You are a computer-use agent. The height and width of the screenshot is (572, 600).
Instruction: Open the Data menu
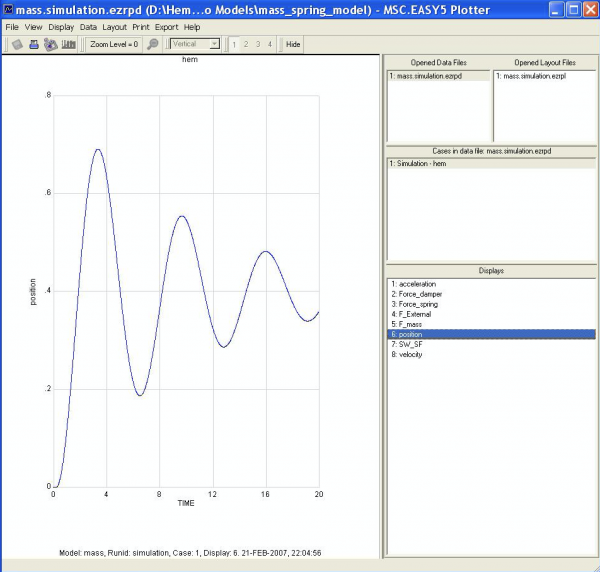pos(88,27)
